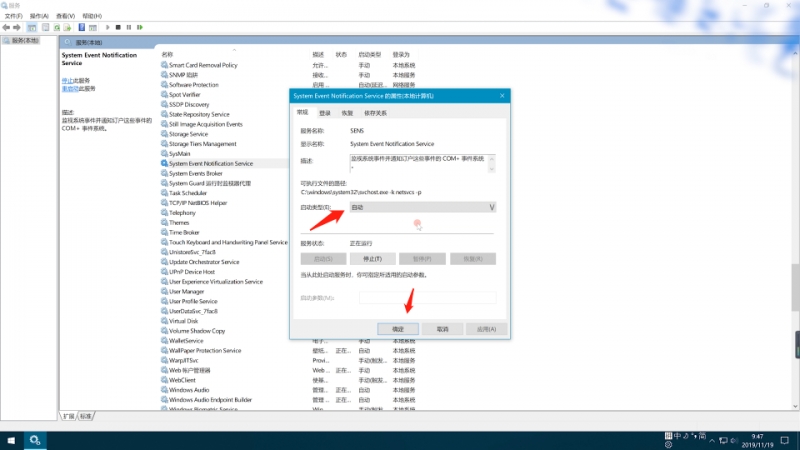Sort by the 状态 column header
Viewport: 800px width, 450px height.
click(x=341, y=55)
